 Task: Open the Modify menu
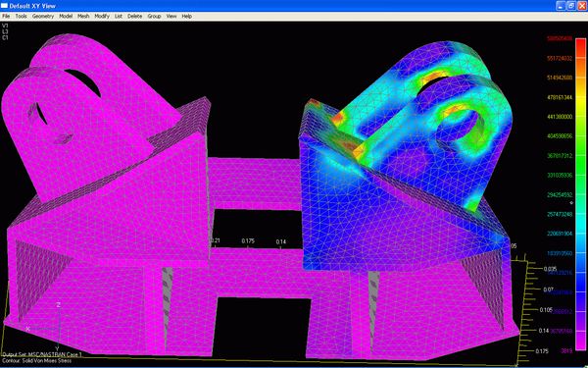[102, 16]
